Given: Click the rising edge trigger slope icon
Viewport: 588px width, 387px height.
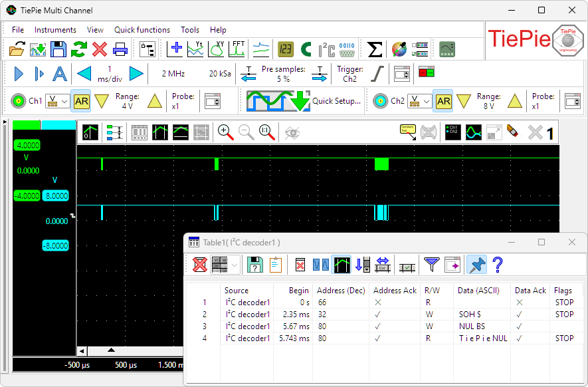Looking at the screenshot, I should (377, 74).
